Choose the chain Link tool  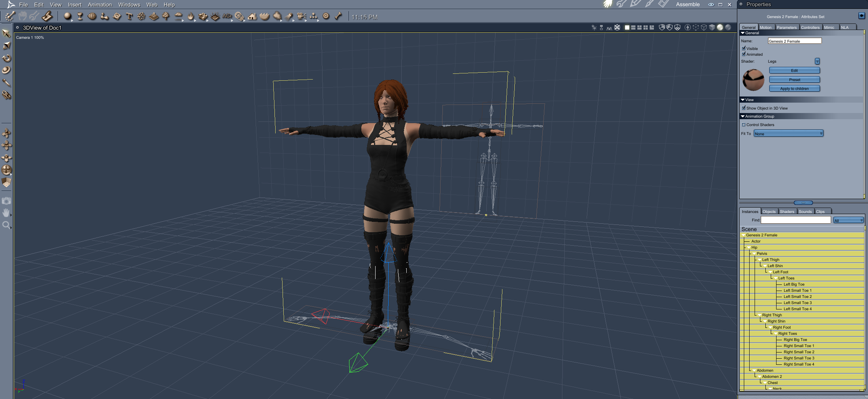(x=6, y=95)
